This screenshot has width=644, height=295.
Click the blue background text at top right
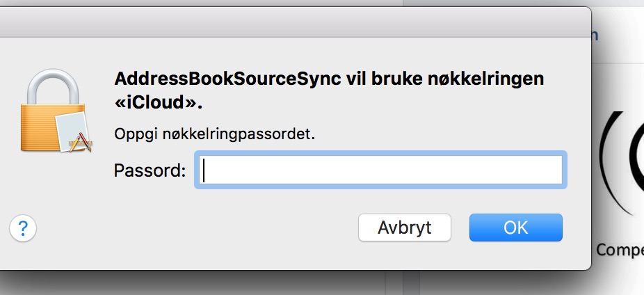(x=595, y=35)
